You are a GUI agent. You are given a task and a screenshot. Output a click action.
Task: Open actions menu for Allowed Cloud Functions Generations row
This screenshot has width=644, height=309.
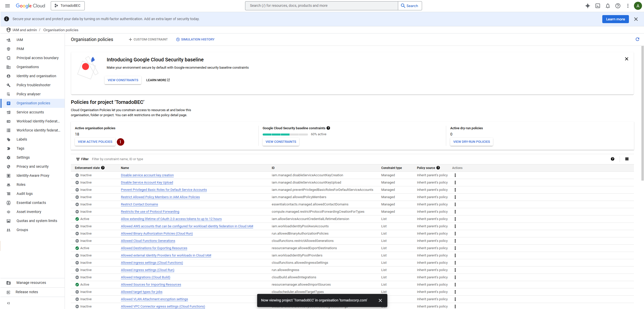pos(455,241)
